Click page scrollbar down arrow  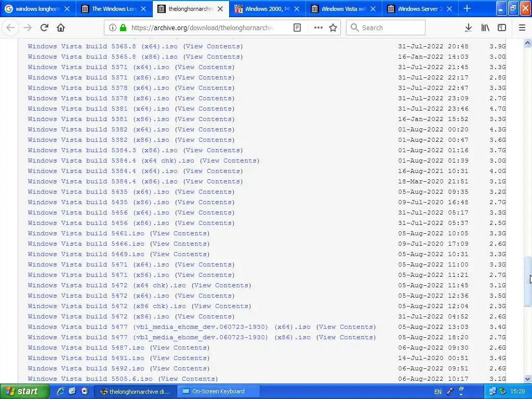528,379
